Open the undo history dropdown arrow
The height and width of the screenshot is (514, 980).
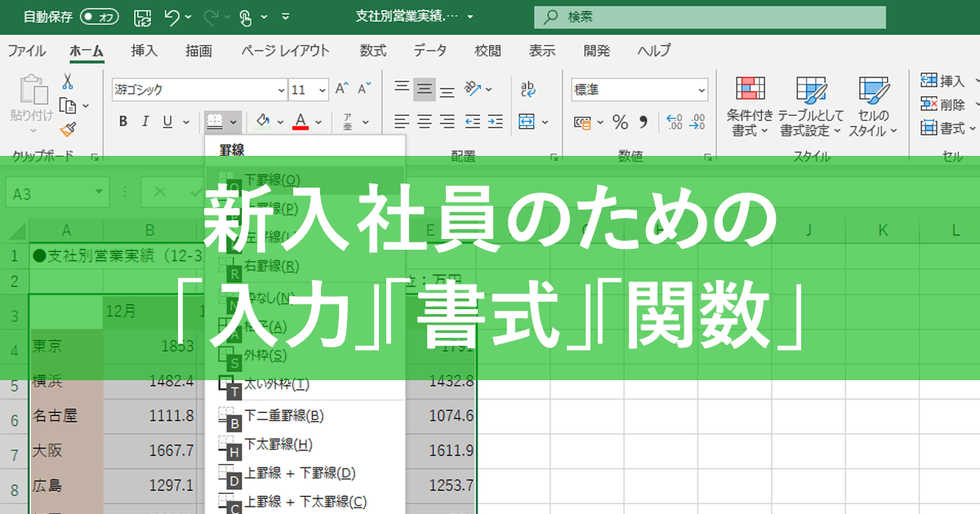(x=189, y=16)
